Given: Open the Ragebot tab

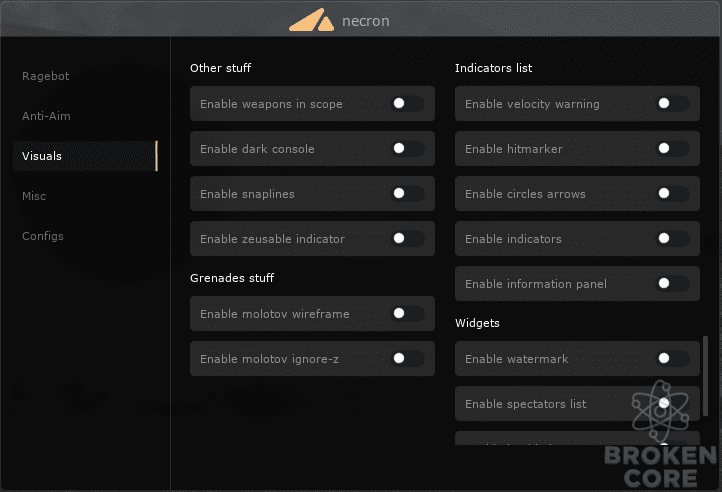Looking at the screenshot, I should click(x=46, y=76).
